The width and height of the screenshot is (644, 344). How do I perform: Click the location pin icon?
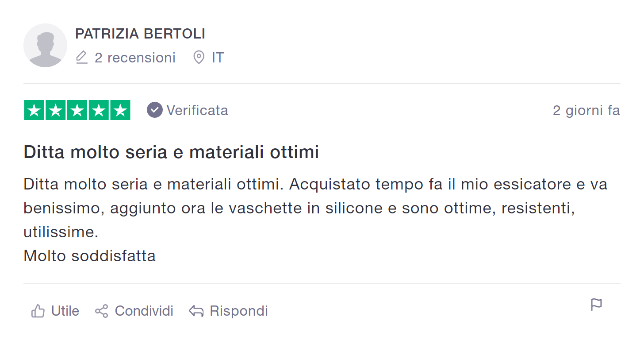click(199, 58)
